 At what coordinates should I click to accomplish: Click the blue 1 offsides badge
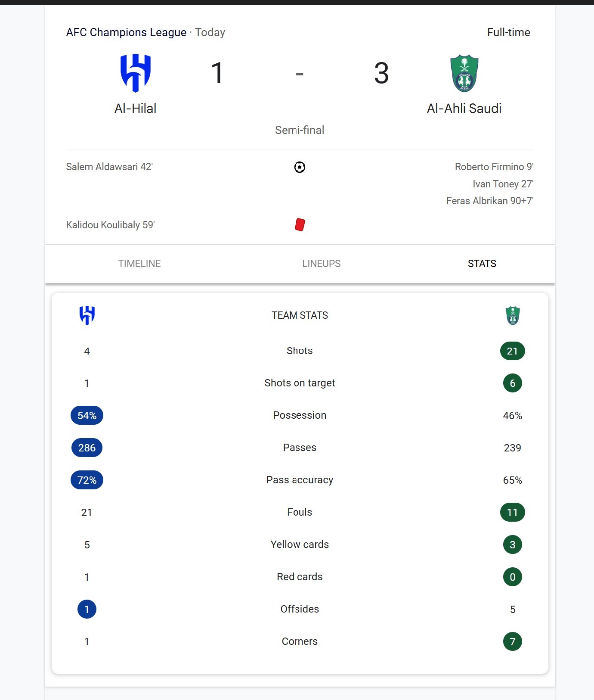pyautogui.click(x=87, y=610)
